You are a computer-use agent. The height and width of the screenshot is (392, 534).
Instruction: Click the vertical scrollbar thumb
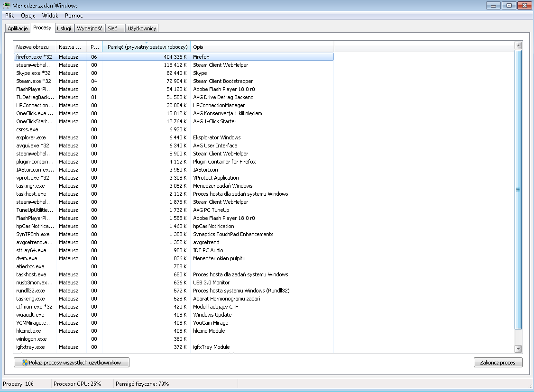click(x=518, y=190)
